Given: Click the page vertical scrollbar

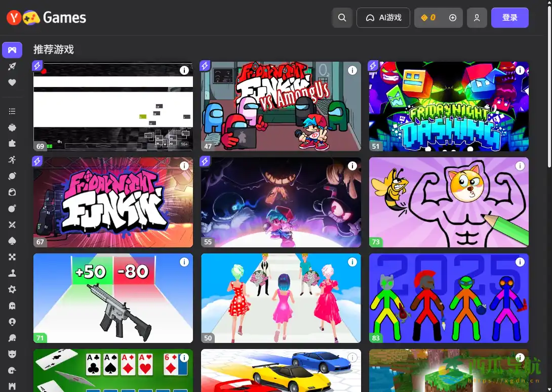Looking at the screenshot, I should click(x=549, y=101).
